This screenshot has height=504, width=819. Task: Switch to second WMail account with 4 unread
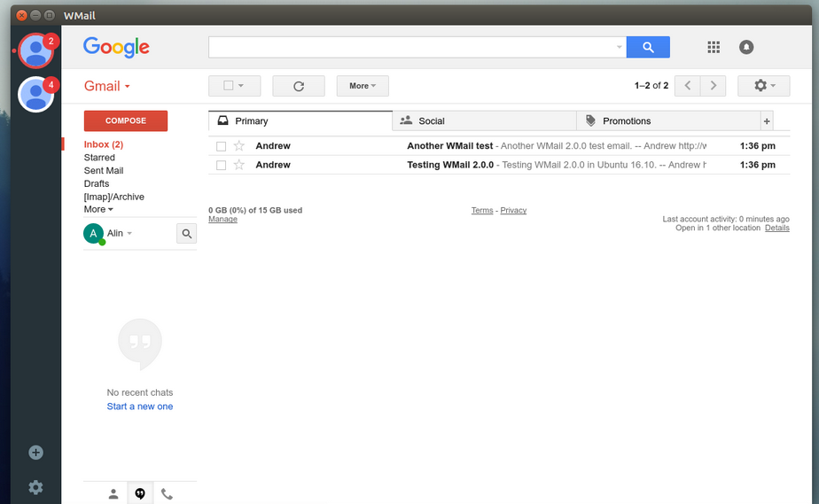(x=35, y=95)
